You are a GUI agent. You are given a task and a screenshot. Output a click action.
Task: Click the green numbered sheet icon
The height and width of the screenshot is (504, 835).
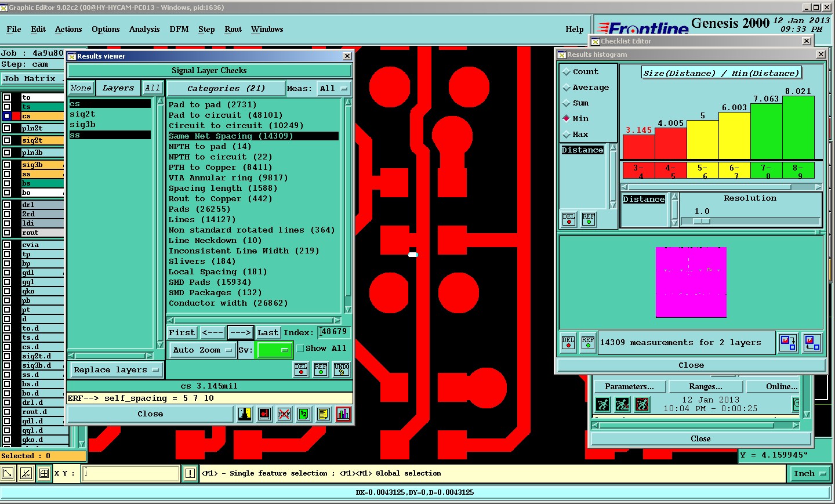304,414
